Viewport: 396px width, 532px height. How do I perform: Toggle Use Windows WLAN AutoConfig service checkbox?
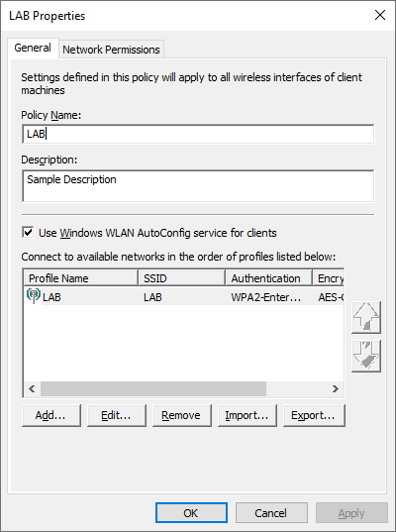coord(28,233)
